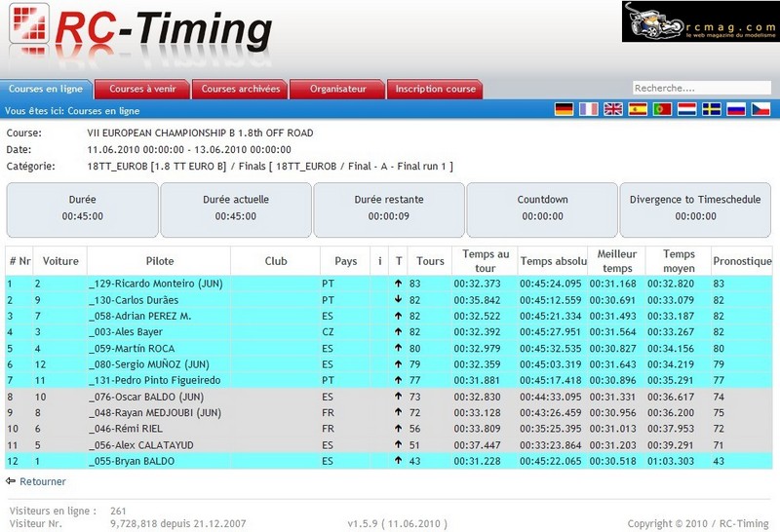Screen dimensions: 780x532
Task: Select pilot _046-Rémi RIEL
Action: [x=126, y=429]
